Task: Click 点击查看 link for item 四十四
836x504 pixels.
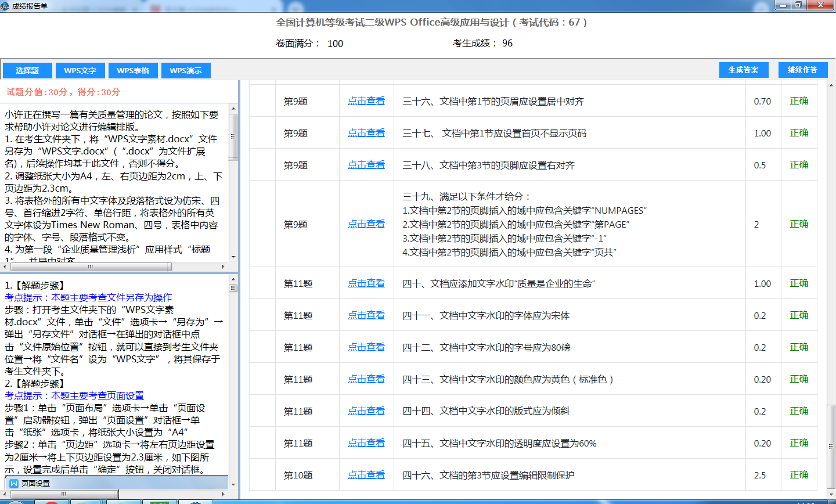Action: coord(366,411)
